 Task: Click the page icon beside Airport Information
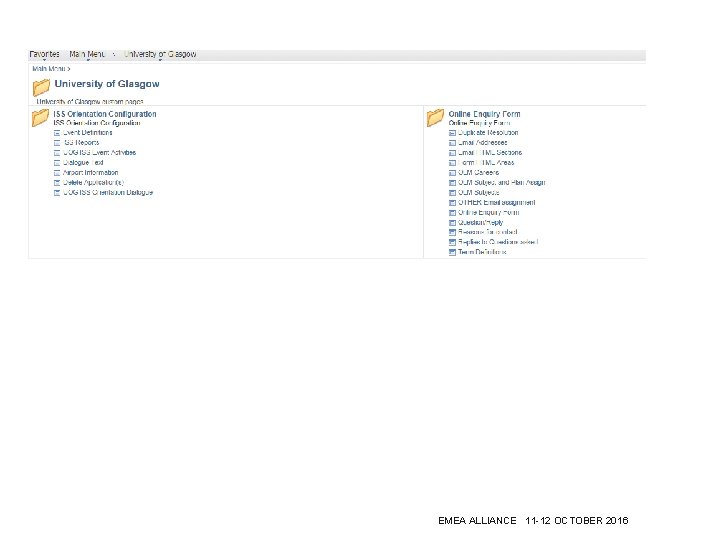(57, 173)
